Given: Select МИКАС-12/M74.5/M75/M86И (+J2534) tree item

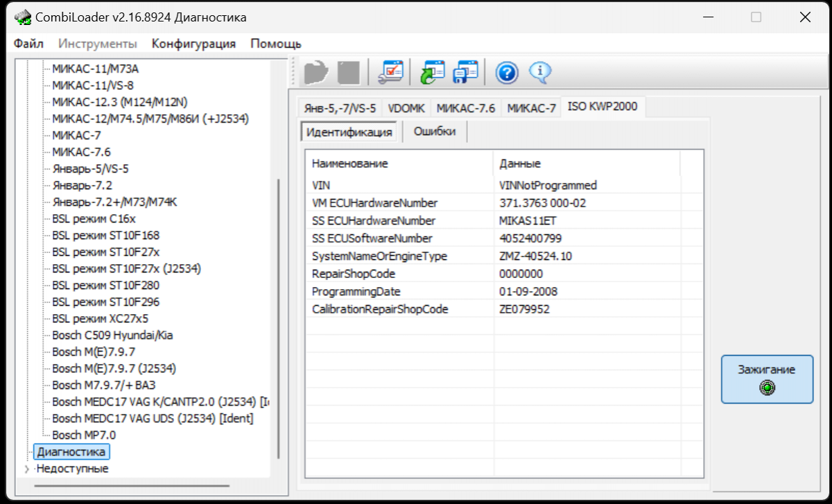Looking at the screenshot, I should (150, 119).
